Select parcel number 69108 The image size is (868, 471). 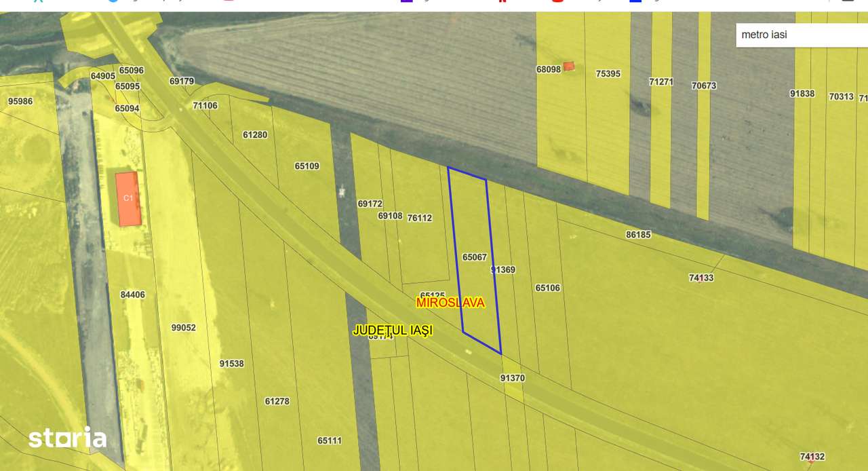[x=390, y=216]
